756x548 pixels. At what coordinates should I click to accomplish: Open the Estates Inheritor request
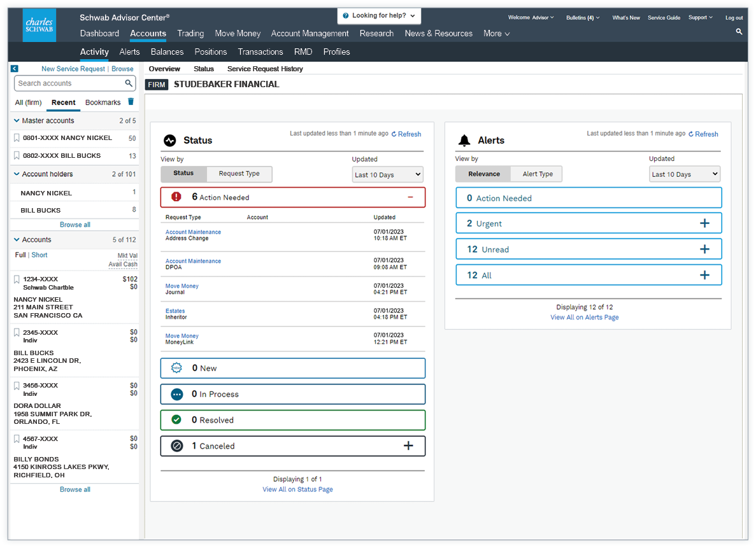coord(175,311)
